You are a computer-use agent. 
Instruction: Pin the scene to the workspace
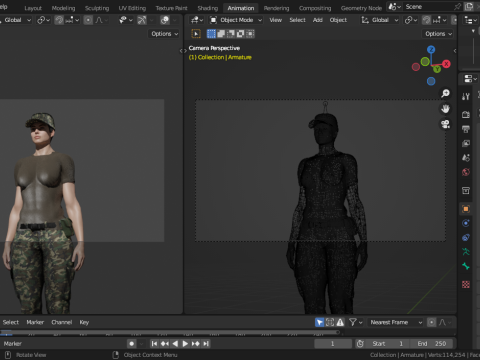457,7
